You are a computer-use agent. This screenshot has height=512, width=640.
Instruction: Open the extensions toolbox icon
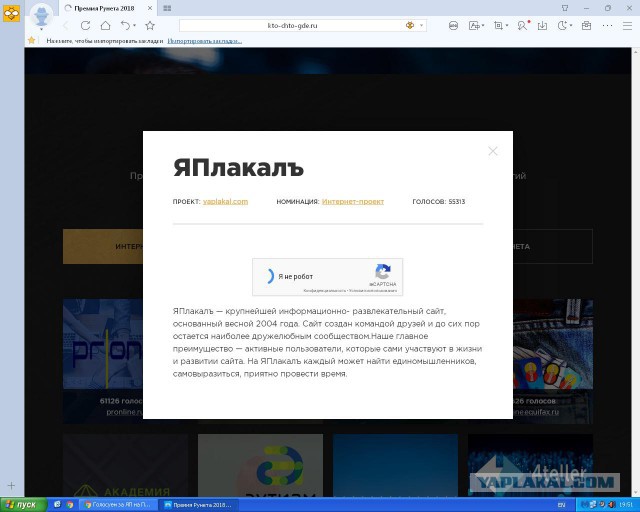coord(587,26)
